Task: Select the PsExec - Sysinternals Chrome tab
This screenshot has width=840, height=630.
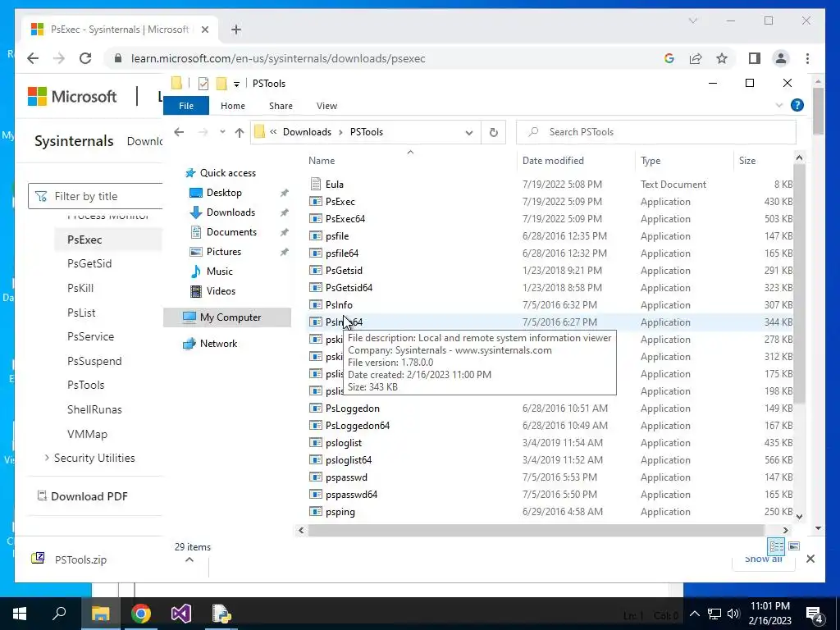Action: [120, 30]
